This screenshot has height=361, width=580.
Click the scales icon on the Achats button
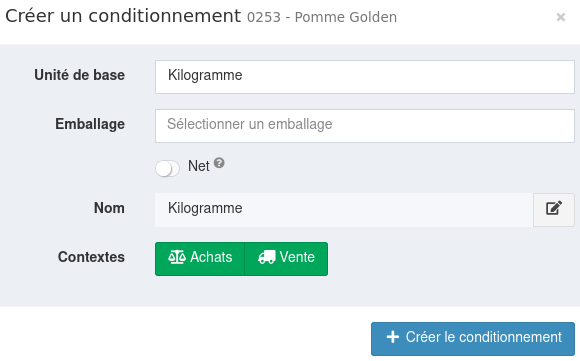coord(177,257)
